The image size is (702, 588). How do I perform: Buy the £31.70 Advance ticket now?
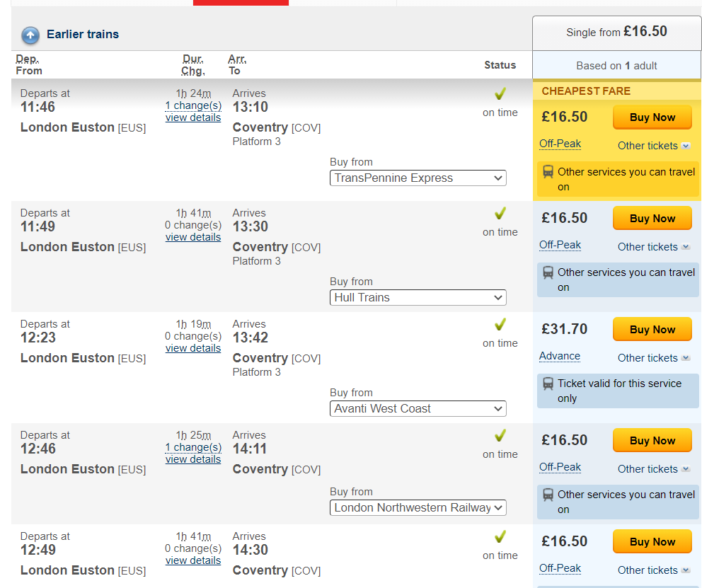[x=652, y=330]
